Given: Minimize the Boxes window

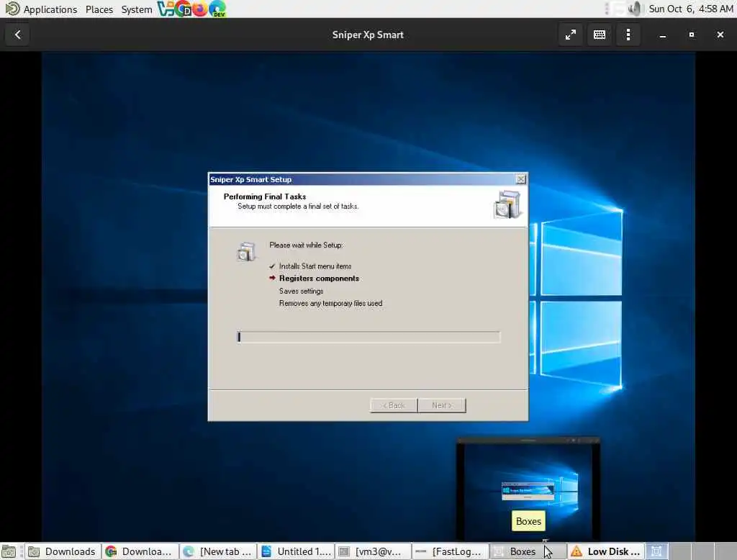Looking at the screenshot, I should (x=663, y=35).
